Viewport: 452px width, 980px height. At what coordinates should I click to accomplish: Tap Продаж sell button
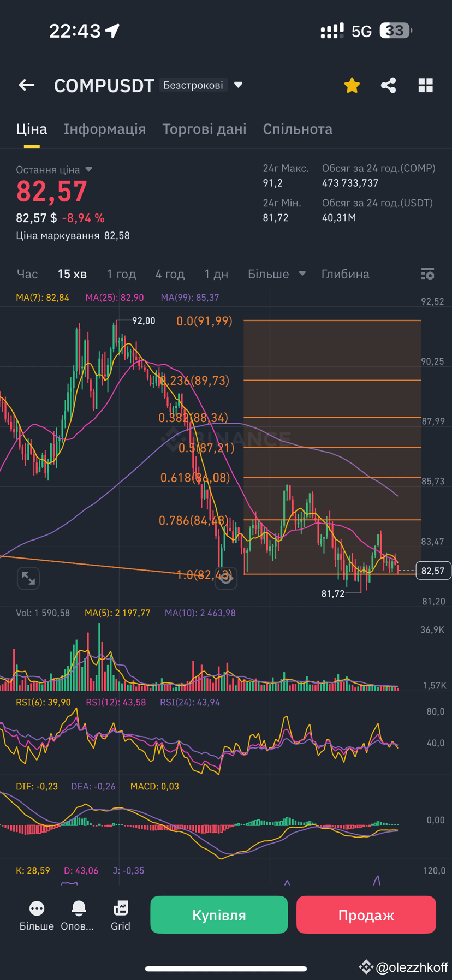pos(366,914)
